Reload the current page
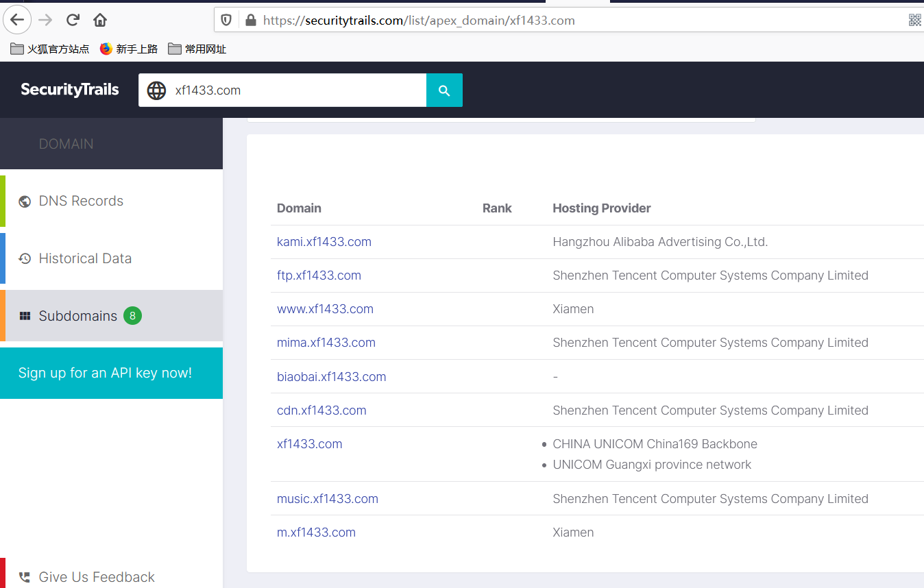The image size is (924, 588). tap(73, 20)
